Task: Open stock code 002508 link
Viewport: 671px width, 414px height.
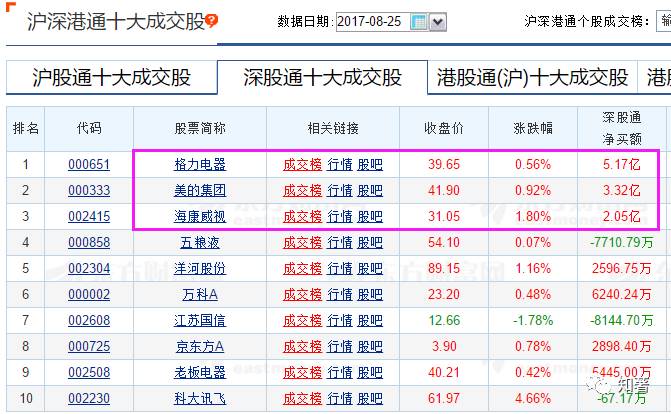Action: [x=89, y=372]
